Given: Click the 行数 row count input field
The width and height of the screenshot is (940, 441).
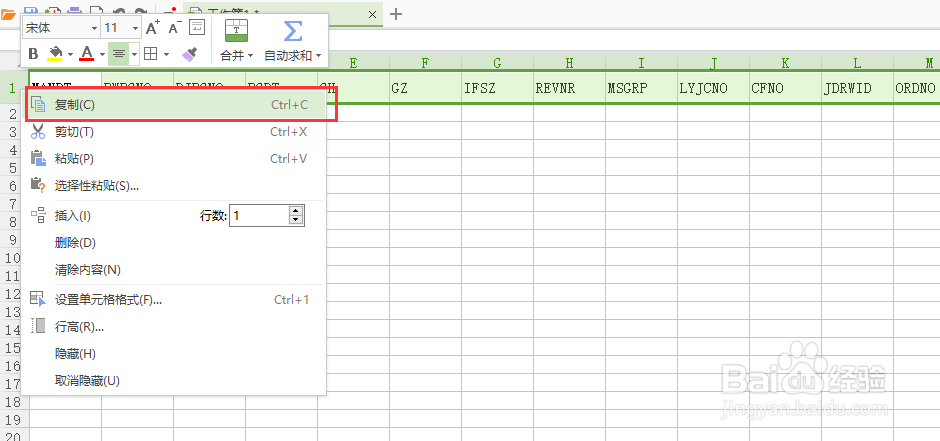Looking at the screenshot, I should click(x=259, y=216).
